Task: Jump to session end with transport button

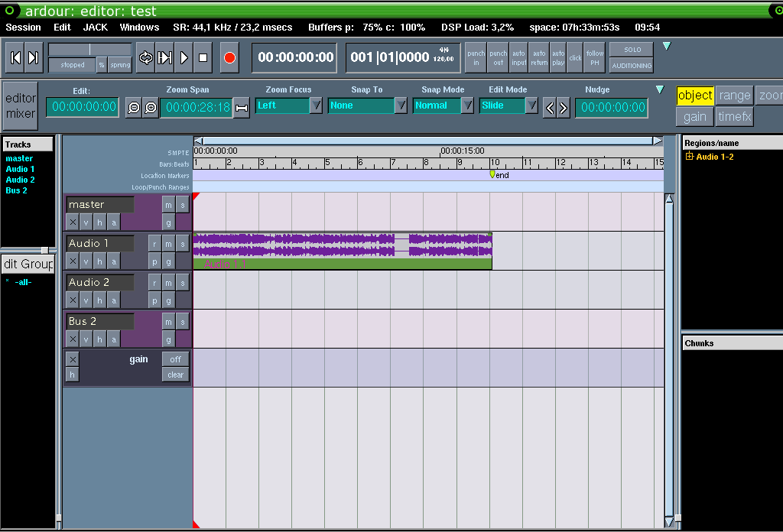Action: (33, 58)
